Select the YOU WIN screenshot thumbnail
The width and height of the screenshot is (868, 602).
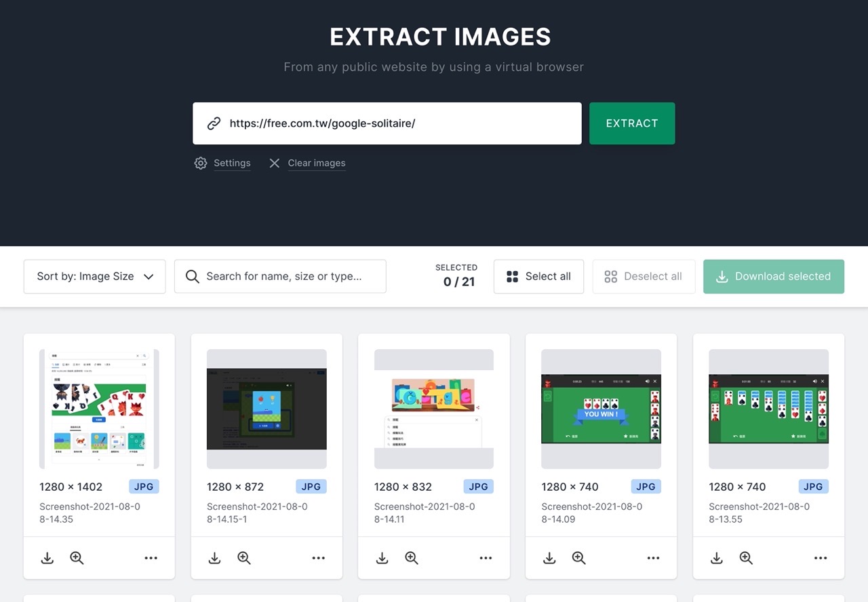(601, 408)
